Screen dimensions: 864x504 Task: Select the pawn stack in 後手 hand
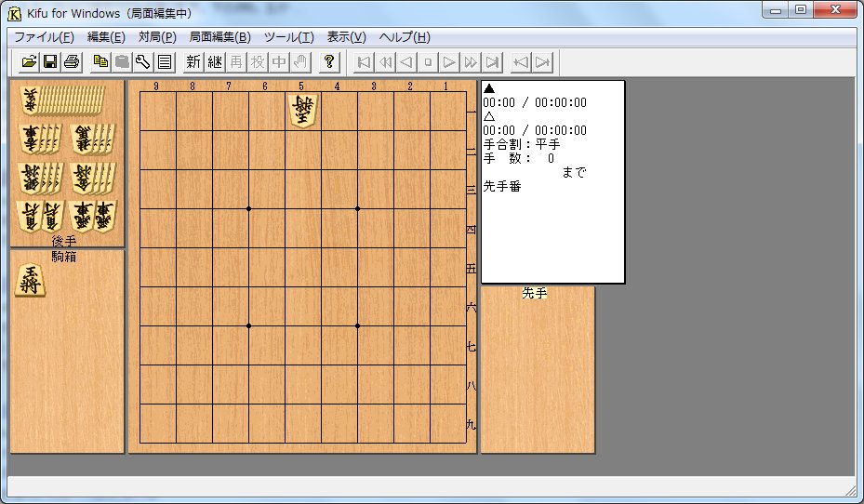tap(60, 100)
